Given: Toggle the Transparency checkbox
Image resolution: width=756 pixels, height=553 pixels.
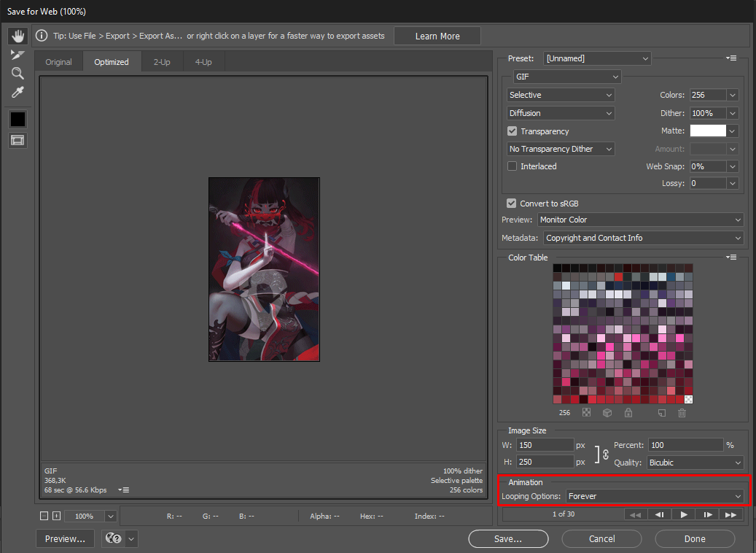Looking at the screenshot, I should [x=512, y=131].
